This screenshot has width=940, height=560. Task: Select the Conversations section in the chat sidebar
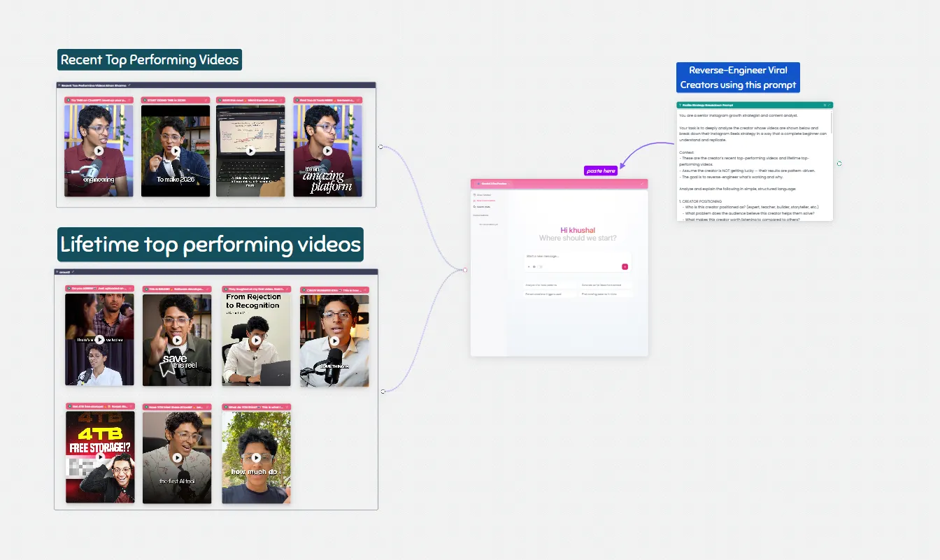(x=480, y=215)
